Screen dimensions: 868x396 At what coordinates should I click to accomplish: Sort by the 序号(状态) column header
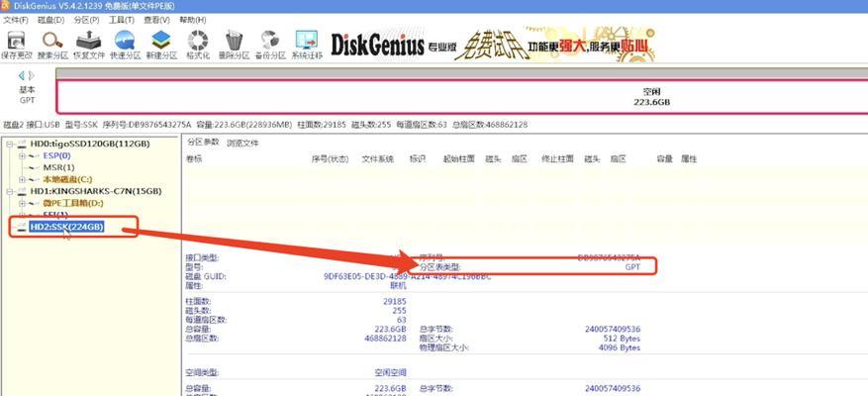(x=330, y=159)
